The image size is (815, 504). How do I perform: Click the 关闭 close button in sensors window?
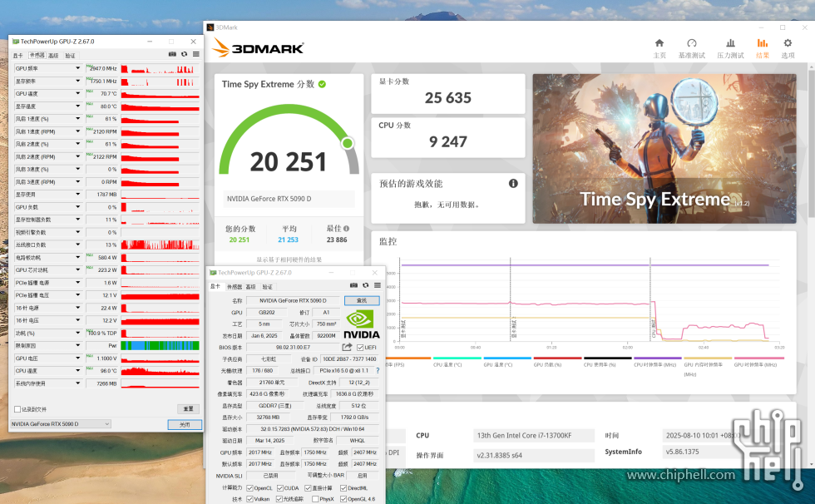(185, 424)
